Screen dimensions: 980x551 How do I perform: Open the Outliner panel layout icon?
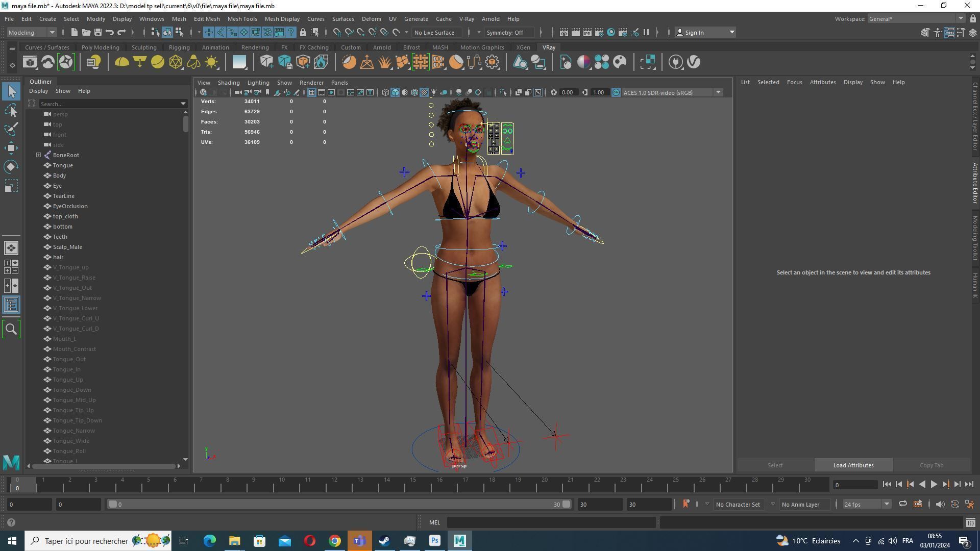pos(11,305)
